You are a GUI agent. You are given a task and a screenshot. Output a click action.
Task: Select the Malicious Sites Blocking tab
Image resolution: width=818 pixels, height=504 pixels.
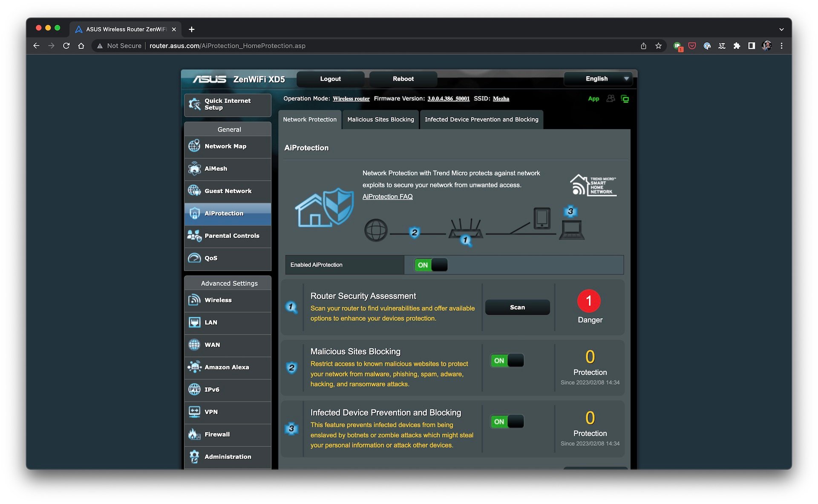point(380,119)
